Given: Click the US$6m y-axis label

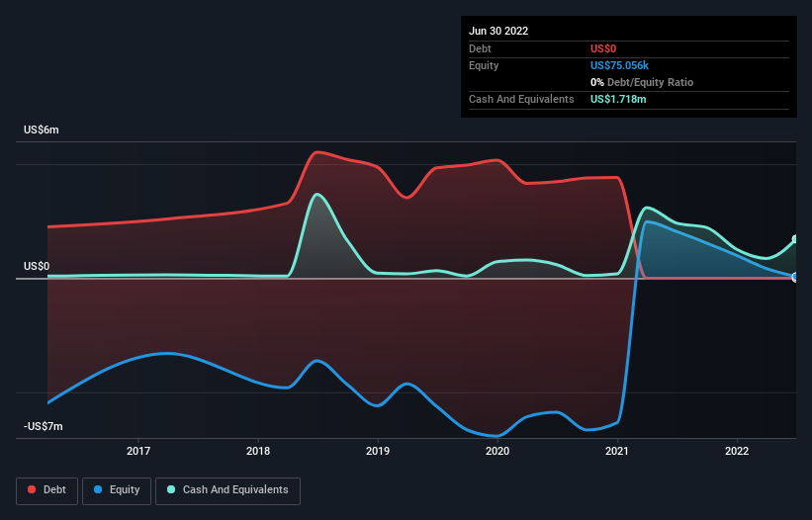Looking at the screenshot, I should point(41,130).
